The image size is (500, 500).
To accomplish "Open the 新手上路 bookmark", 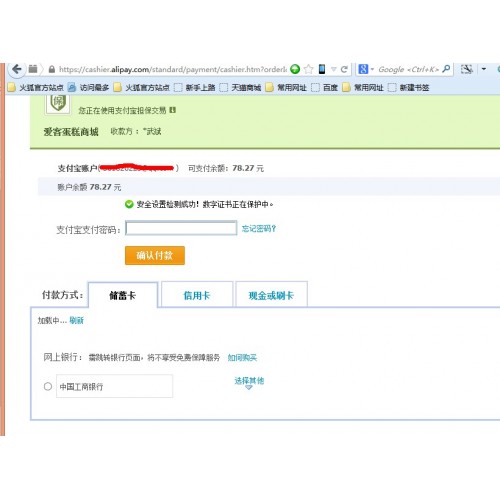I will [195, 88].
